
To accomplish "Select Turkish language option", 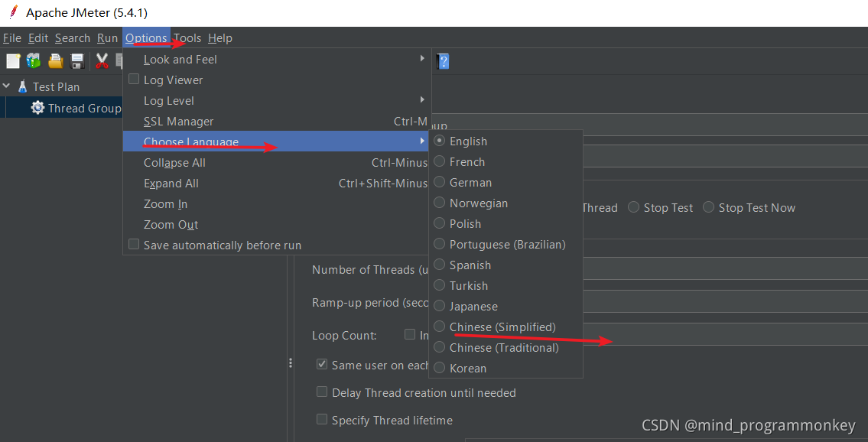I will click(506, 285).
